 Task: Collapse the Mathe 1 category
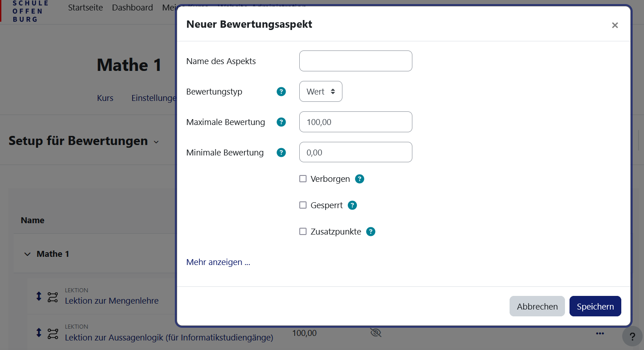[27, 254]
